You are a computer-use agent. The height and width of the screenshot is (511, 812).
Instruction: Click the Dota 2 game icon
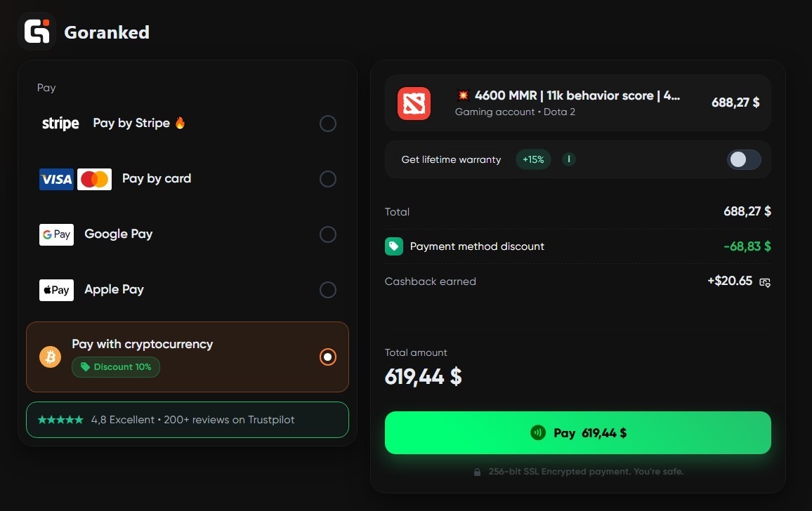pos(414,103)
